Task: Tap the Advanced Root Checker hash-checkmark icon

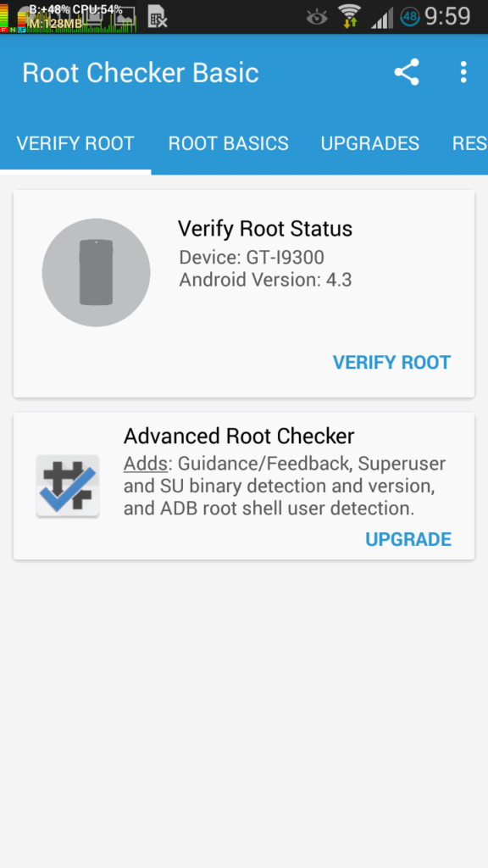Action: click(68, 486)
